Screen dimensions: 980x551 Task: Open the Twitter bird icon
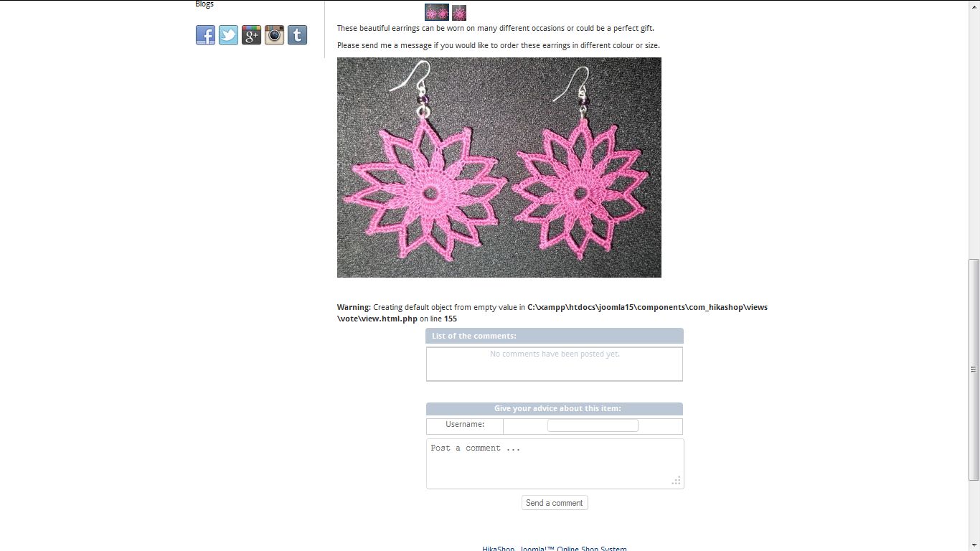(x=228, y=35)
